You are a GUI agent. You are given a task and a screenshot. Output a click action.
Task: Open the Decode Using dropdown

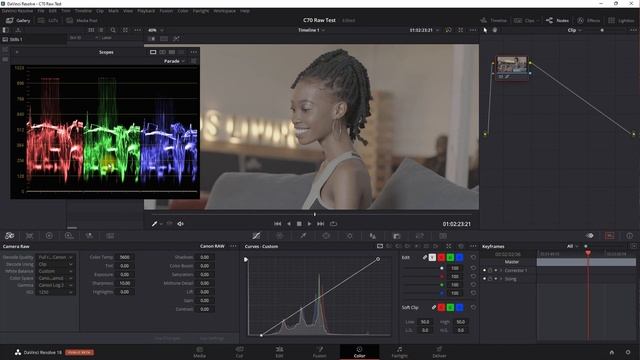pyautogui.click(x=55, y=264)
